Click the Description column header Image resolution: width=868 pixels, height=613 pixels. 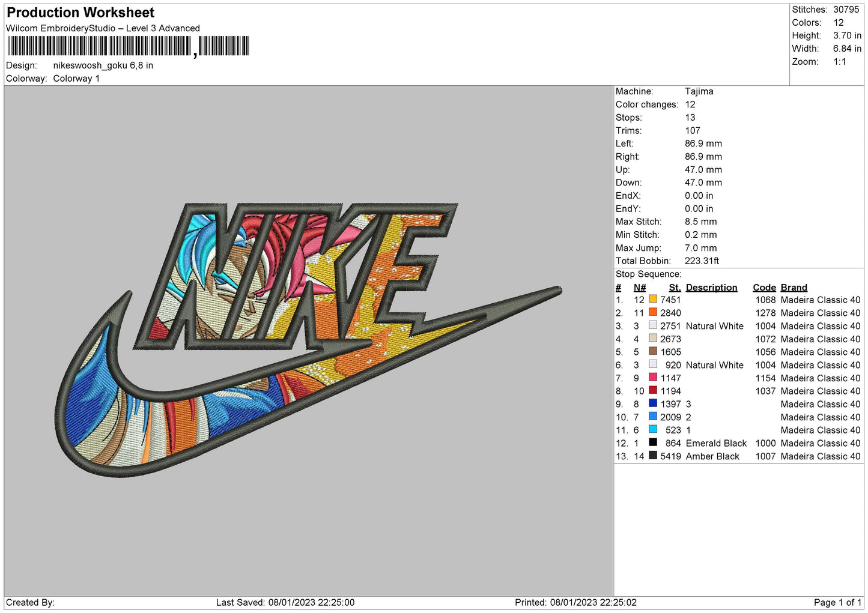[711, 288]
